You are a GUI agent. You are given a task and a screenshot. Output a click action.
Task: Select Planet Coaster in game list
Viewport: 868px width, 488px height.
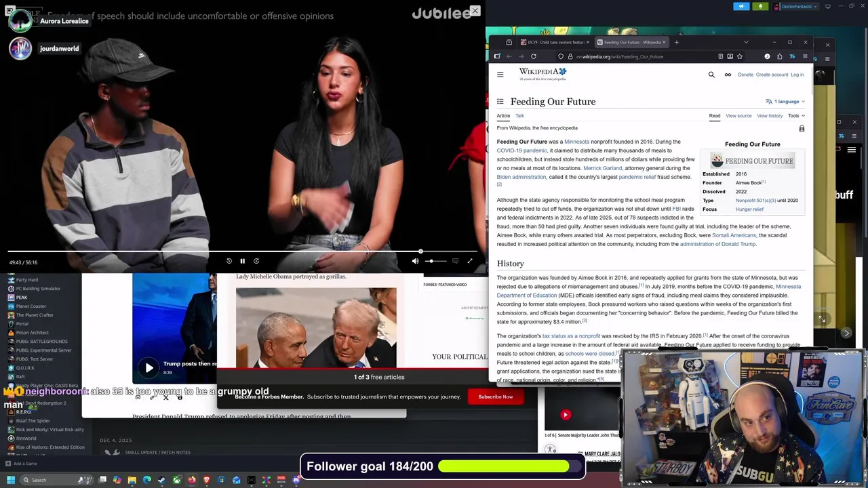point(31,306)
